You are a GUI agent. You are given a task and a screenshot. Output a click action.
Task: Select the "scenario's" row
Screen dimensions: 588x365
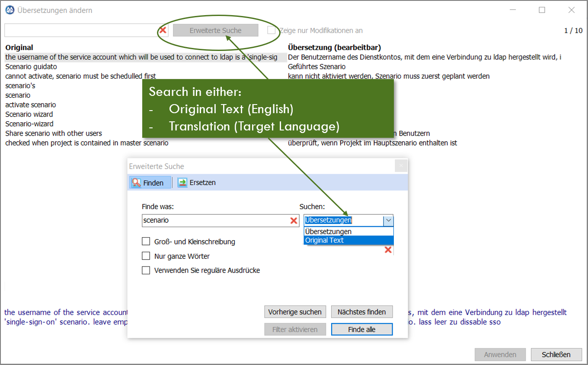pos(20,86)
